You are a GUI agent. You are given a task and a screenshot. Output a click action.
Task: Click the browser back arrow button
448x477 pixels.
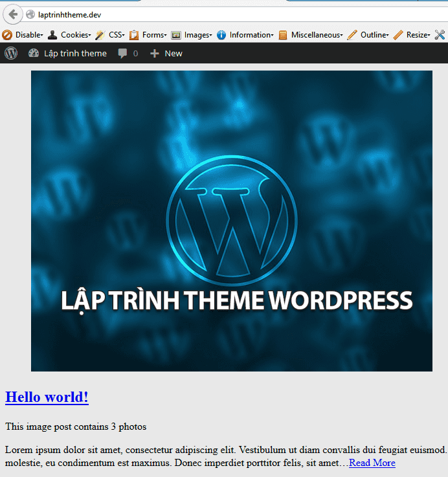coord(13,14)
